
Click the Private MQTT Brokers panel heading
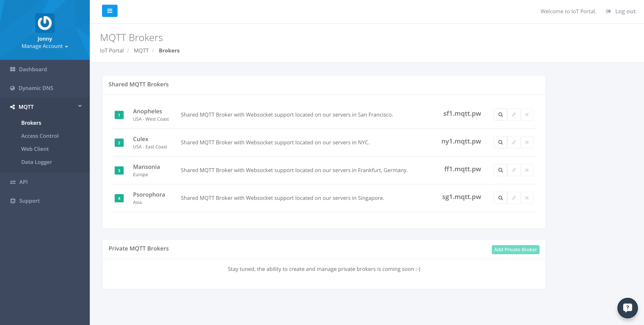[139, 248]
